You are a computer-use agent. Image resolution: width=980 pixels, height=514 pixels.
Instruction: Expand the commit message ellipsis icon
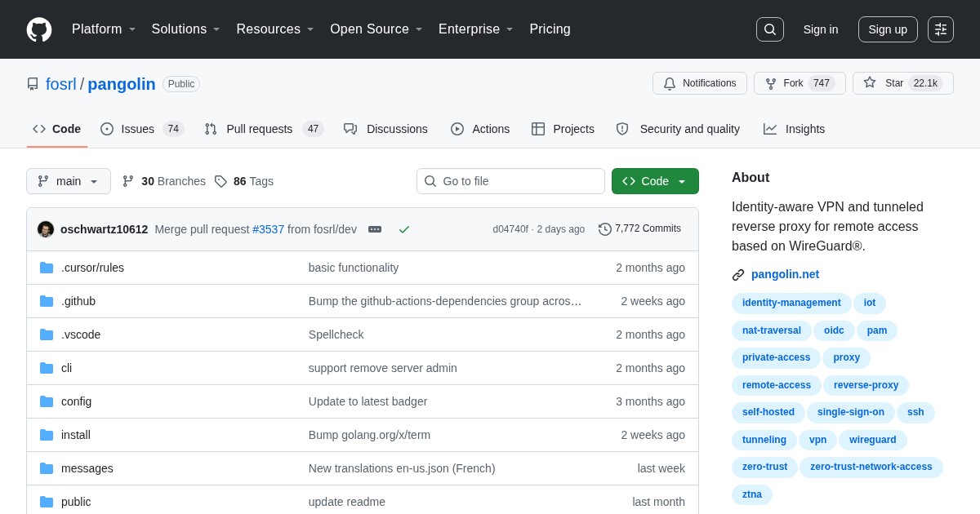375,229
